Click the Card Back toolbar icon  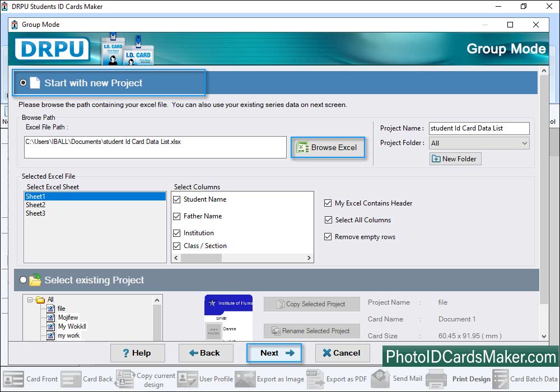pos(71,379)
